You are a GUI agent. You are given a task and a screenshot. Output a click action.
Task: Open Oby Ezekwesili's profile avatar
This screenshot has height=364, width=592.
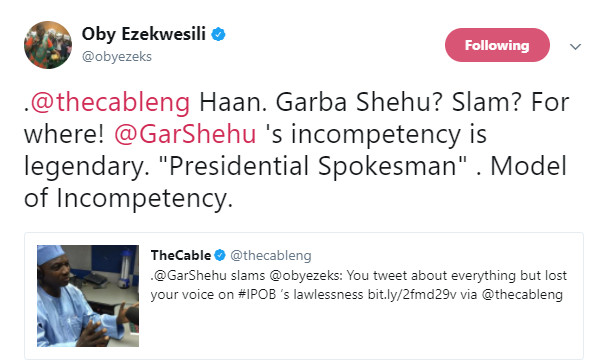(48, 45)
